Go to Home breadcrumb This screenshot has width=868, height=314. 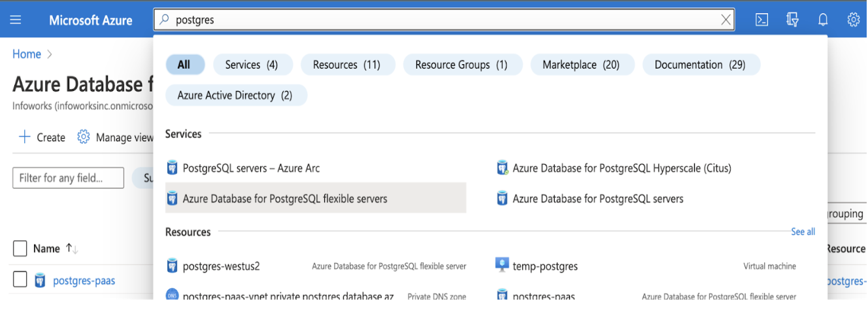tap(27, 54)
